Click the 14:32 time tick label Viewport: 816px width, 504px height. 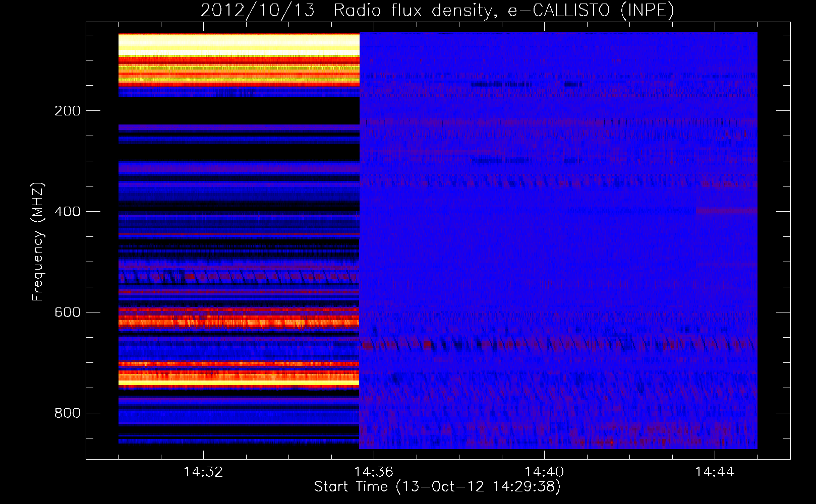(x=203, y=472)
